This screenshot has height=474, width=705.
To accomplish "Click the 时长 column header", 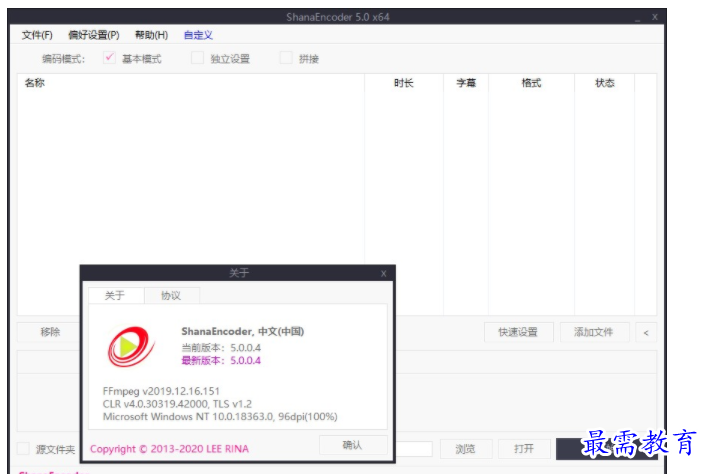I will click(x=404, y=83).
